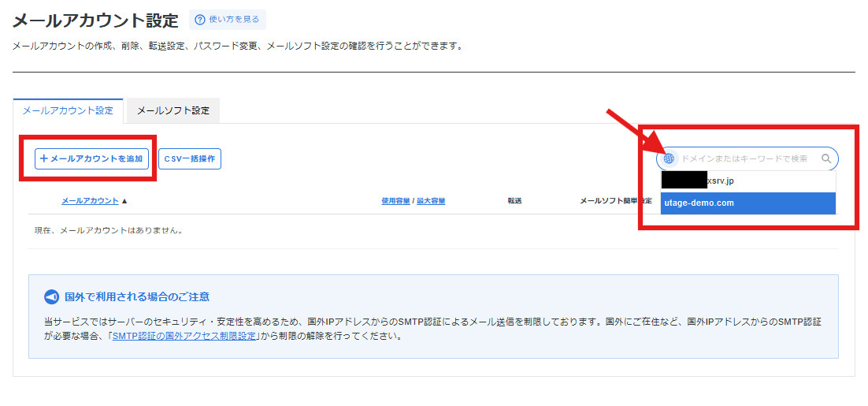This screenshot has height=406, width=868.
Task: Click the メールソフト簡単設定 column header
Action: tap(614, 201)
